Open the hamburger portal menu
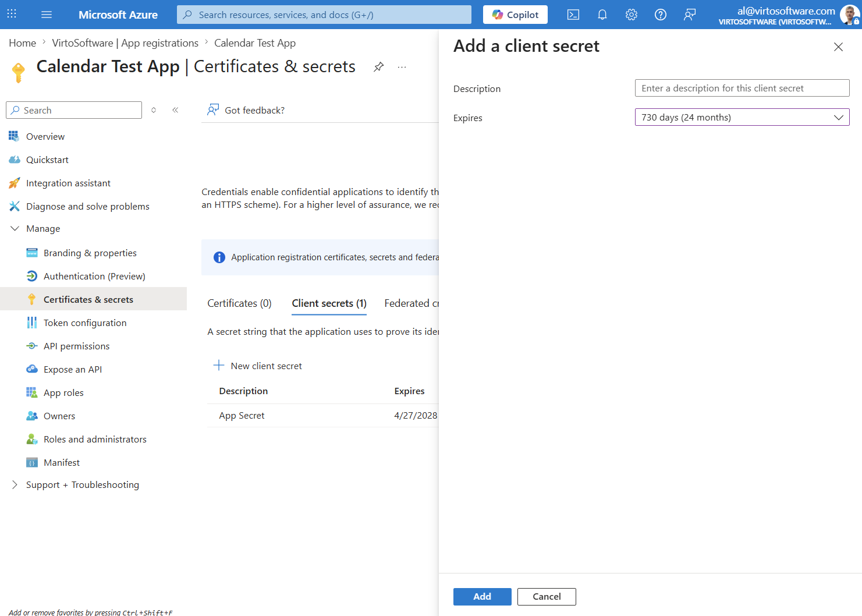Image resolution: width=862 pixels, height=616 pixels. point(47,15)
